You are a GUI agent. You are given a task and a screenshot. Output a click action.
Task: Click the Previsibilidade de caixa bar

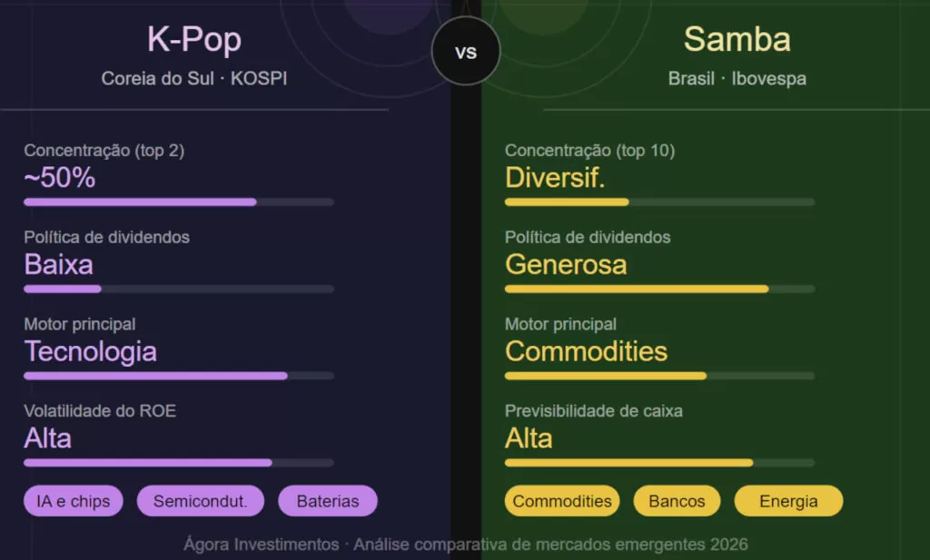point(659,463)
